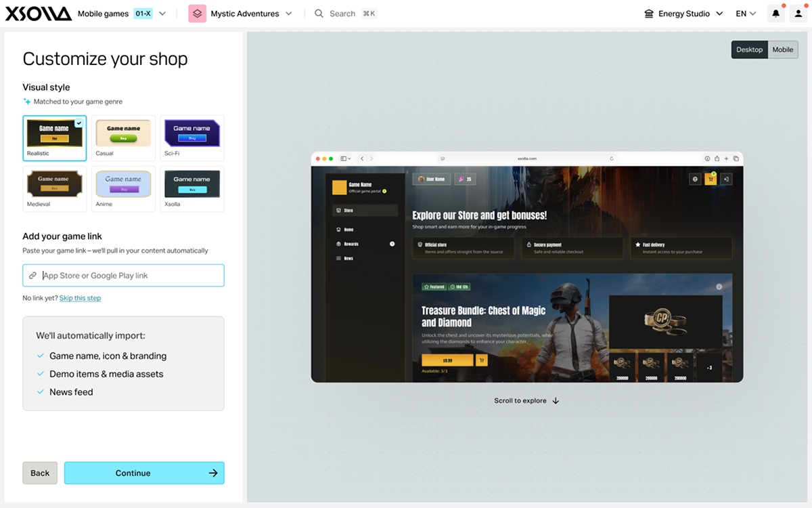Click the Back button
812x508 pixels.
click(40, 473)
